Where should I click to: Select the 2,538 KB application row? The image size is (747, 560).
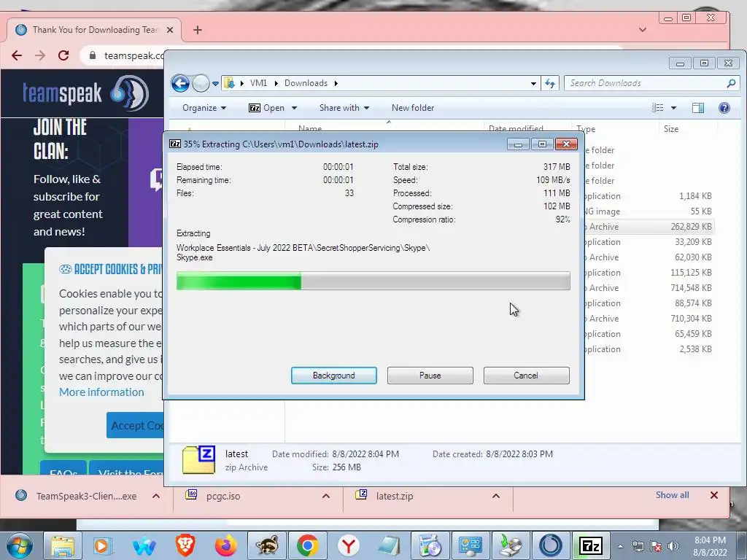(x=649, y=349)
